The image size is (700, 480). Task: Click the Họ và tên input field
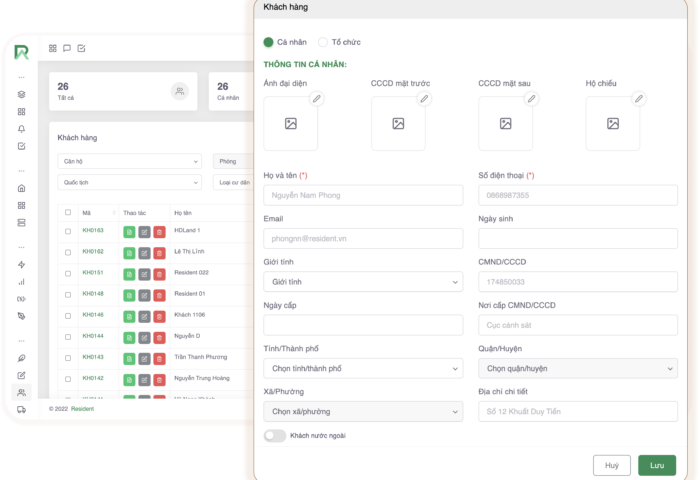tap(363, 195)
